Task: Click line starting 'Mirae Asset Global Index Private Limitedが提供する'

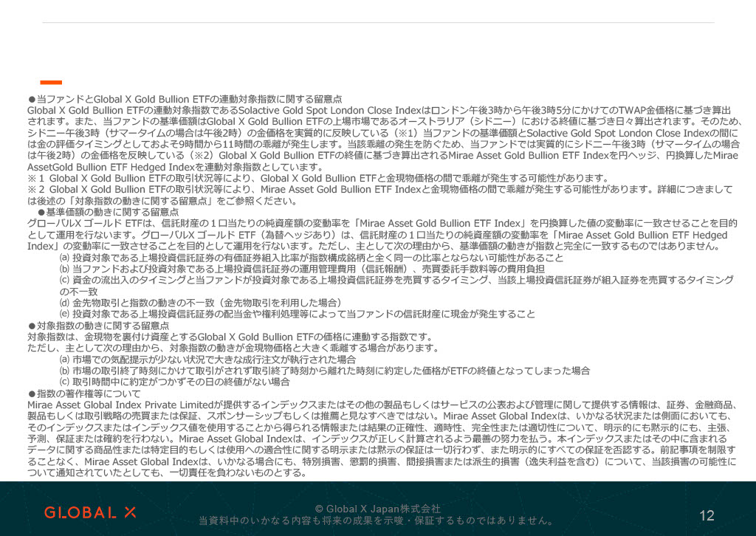Action: (x=383, y=405)
